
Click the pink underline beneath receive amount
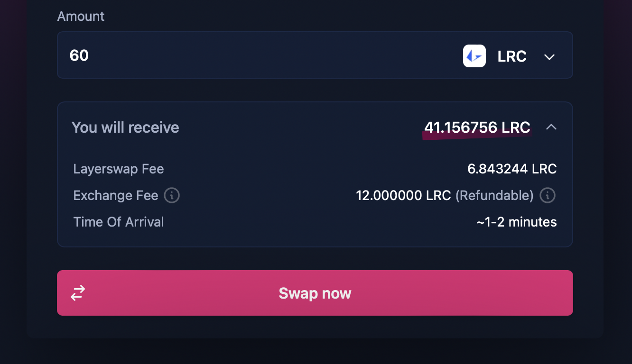[x=477, y=136]
